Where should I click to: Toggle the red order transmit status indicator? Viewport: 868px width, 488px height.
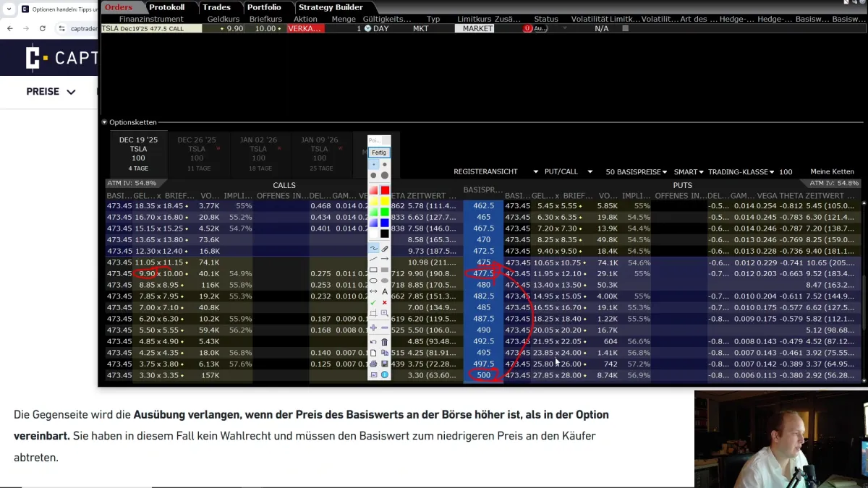(x=528, y=27)
